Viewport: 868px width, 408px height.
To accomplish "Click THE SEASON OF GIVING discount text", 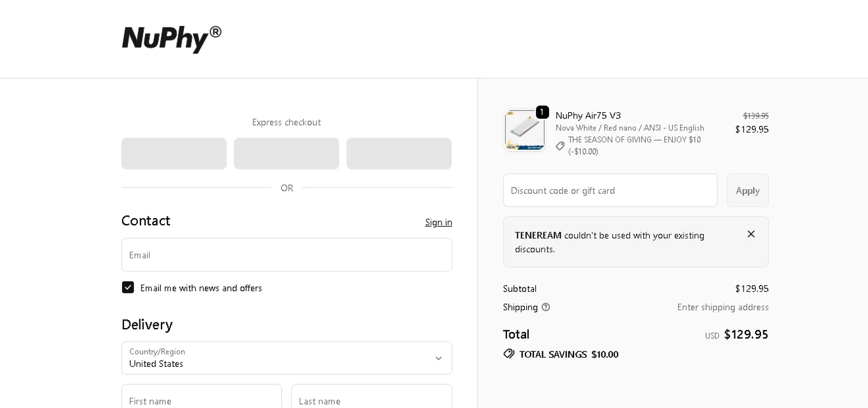I will point(634,145).
